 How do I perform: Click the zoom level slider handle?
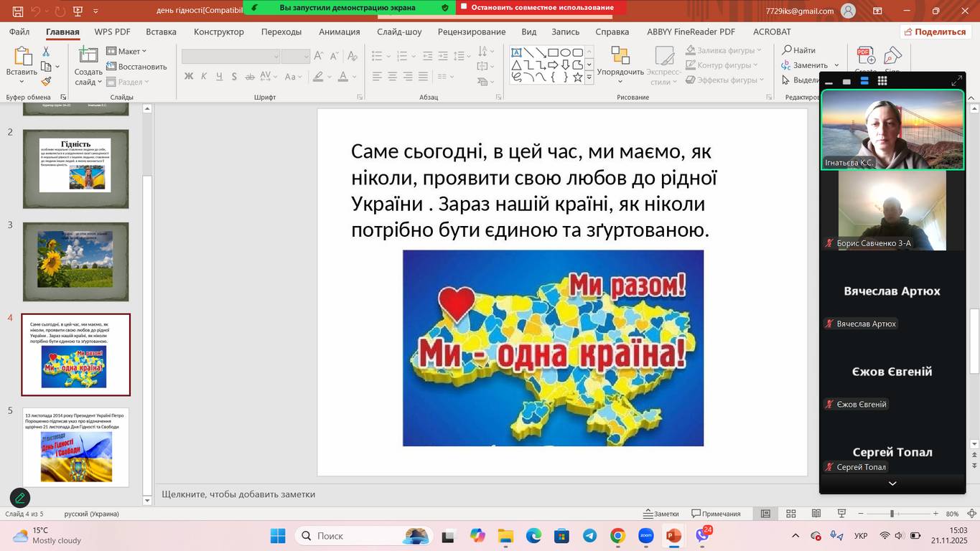tap(892, 514)
